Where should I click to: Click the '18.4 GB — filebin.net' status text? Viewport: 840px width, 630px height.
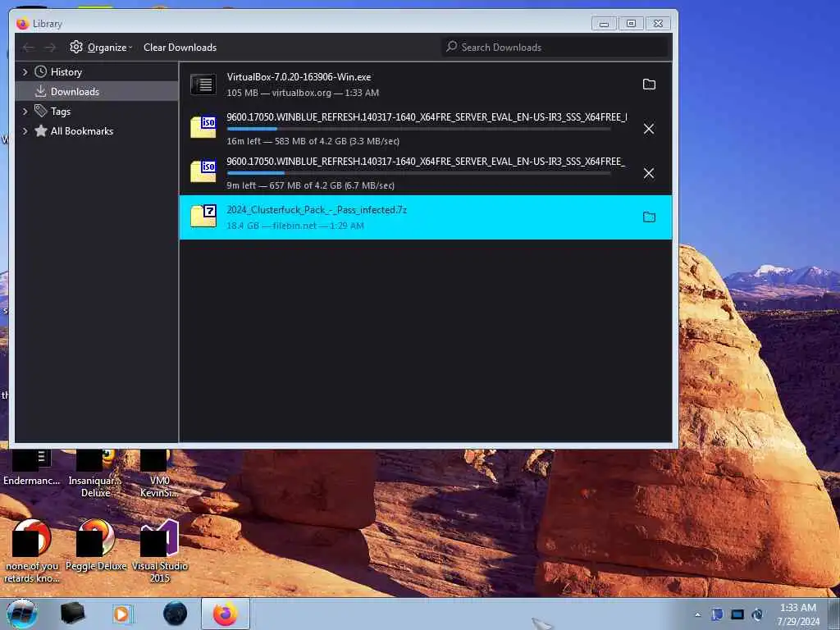295,226
